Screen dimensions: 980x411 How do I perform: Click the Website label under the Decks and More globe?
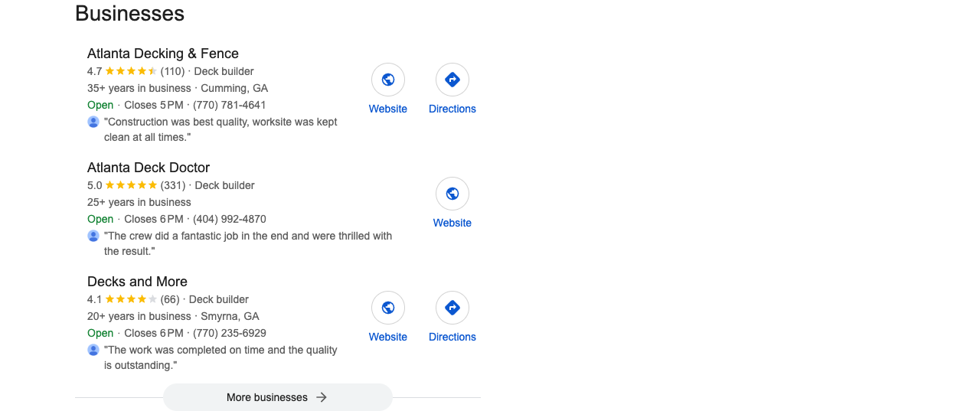tap(388, 337)
